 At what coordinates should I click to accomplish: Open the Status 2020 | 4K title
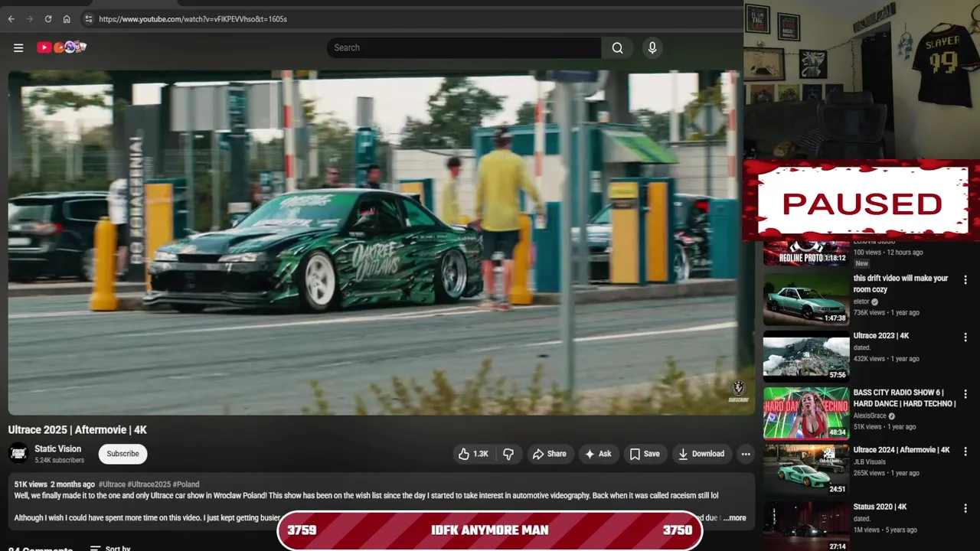[880, 507]
